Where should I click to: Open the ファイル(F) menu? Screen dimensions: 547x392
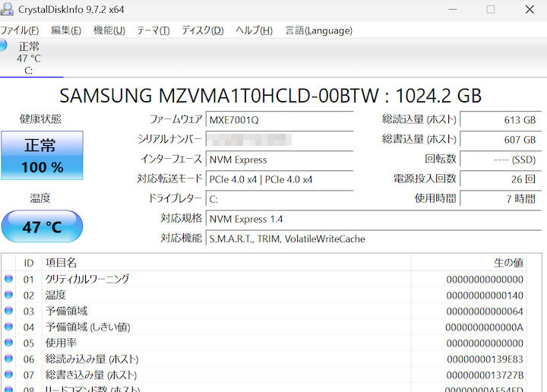click(19, 30)
